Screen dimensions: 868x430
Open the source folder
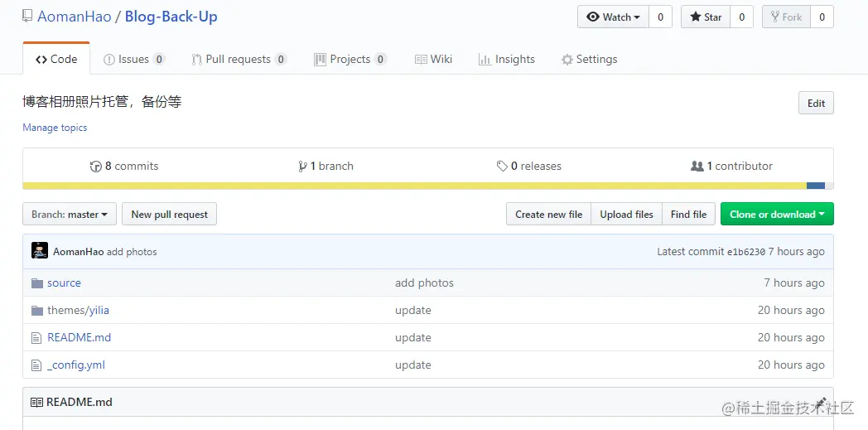click(x=65, y=283)
